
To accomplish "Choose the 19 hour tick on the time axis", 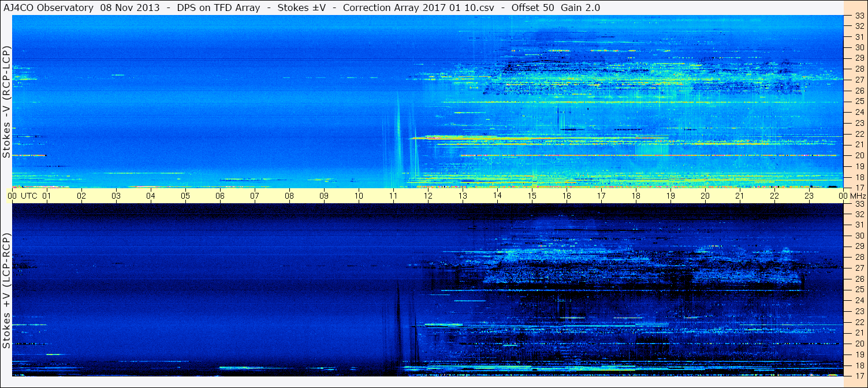I will [x=670, y=196].
